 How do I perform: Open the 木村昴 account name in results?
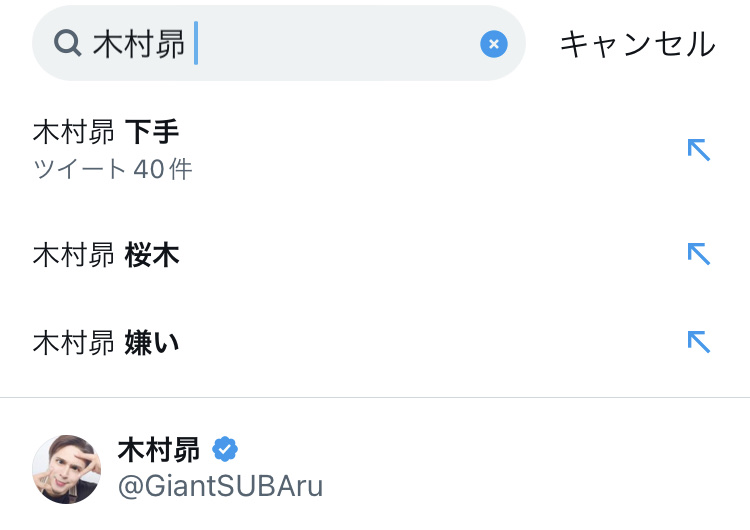pos(158,449)
